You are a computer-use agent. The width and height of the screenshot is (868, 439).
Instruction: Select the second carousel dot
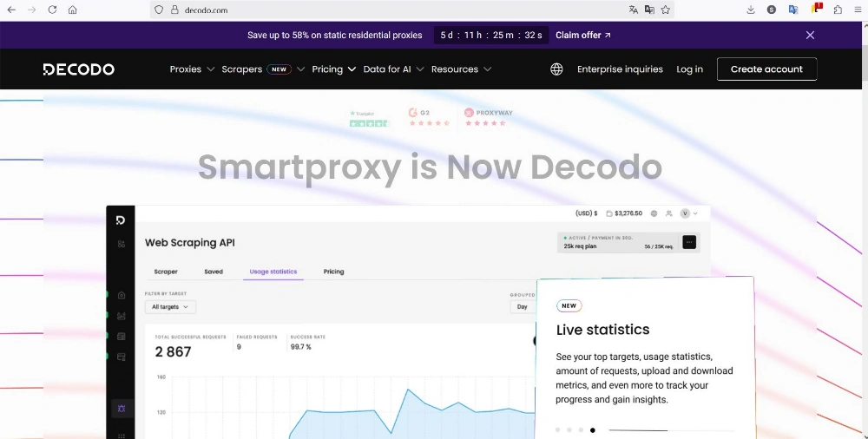point(569,430)
